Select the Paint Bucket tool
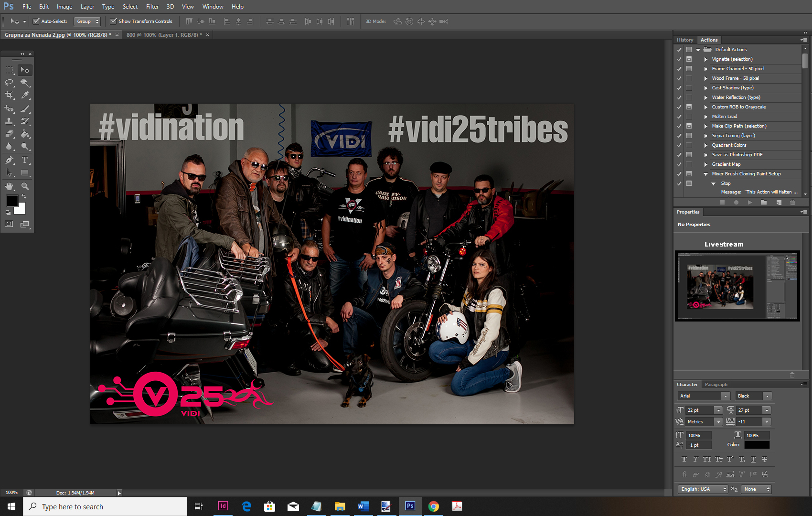This screenshot has width=812, height=516. 25,134
